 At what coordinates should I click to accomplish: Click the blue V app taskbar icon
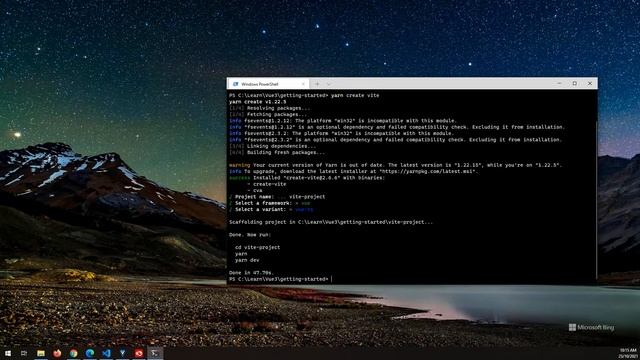(x=122, y=353)
